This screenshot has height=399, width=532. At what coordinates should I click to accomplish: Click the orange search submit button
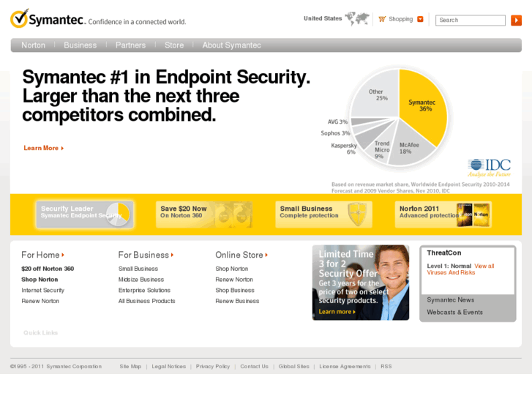tap(516, 20)
